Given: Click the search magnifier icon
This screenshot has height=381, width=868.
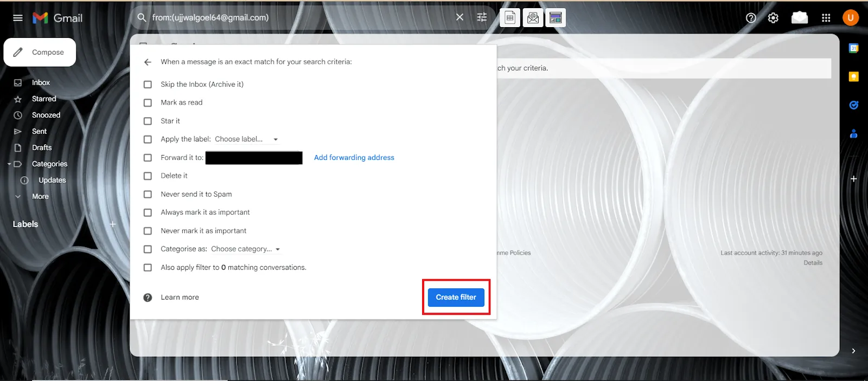Looking at the screenshot, I should pyautogui.click(x=142, y=17).
